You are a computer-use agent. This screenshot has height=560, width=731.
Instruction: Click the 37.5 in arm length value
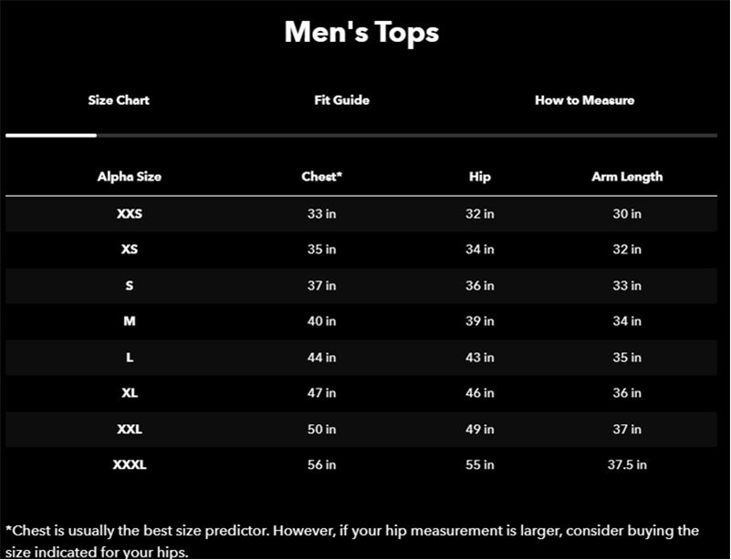(627, 464)
